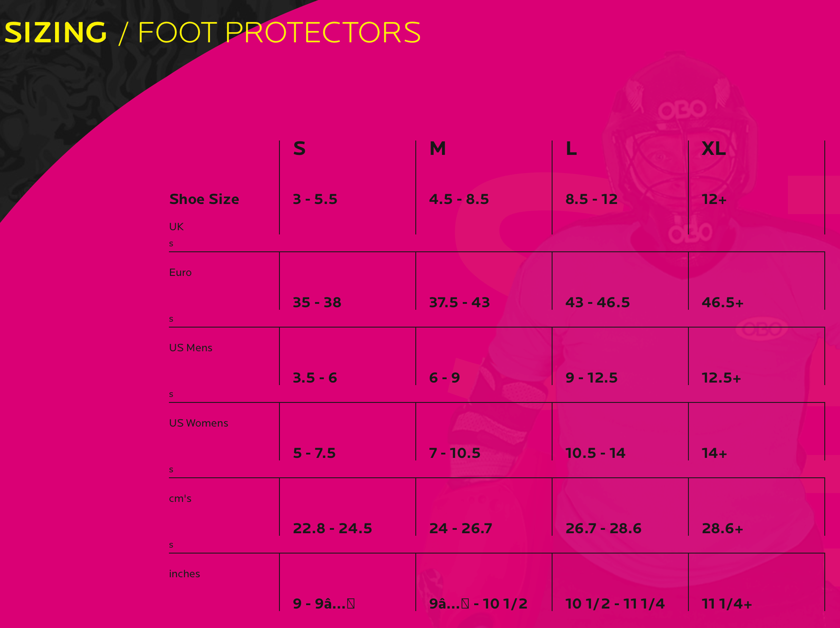Click the UK small value 3 - 5.5
Viewport: 840px width, 628px height.
315,199
